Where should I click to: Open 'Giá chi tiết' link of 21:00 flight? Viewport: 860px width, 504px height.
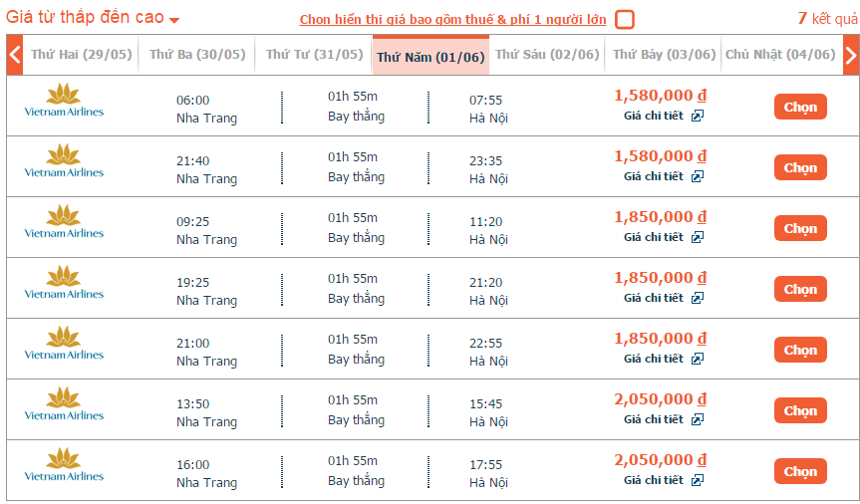coord(654,359)
